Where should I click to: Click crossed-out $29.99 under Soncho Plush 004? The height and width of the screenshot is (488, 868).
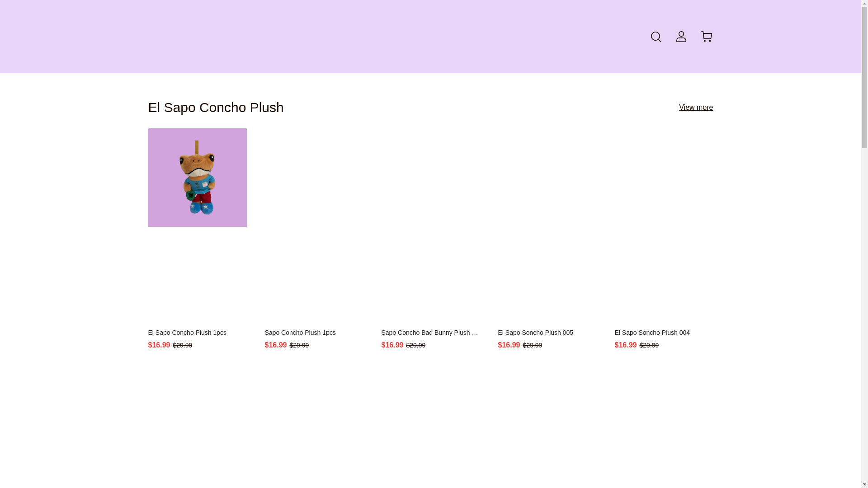coord(649,346)
